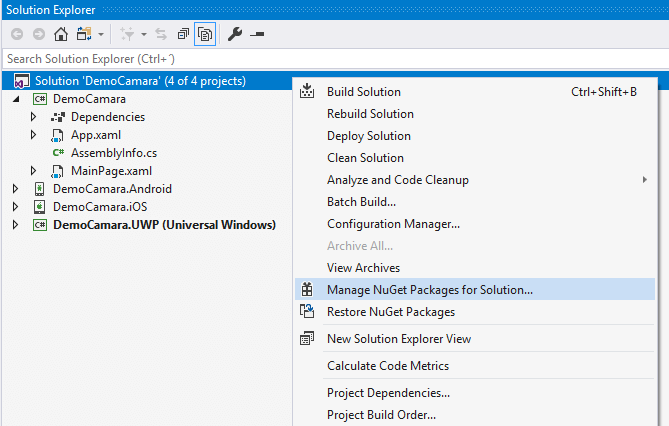The image size is (669, 426).
Task: Click the Sync with Active Document icon
Action: tap(161, 34)
